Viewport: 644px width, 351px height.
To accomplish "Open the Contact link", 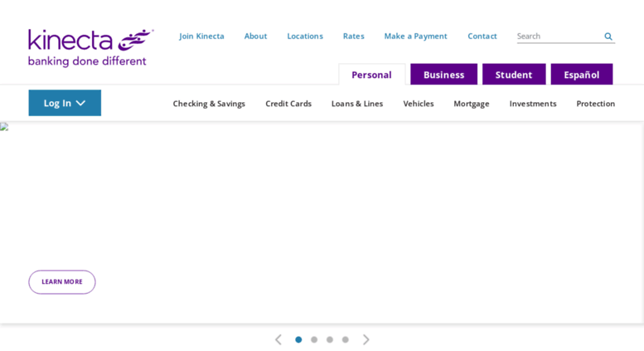I will coord(482,37).
